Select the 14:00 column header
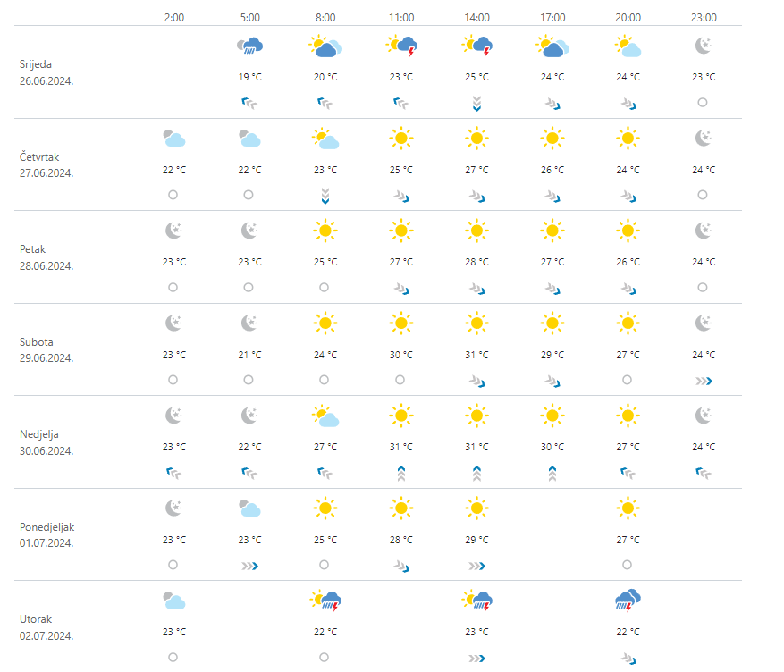Screen dimensions: 784x672 pos(477,17)
